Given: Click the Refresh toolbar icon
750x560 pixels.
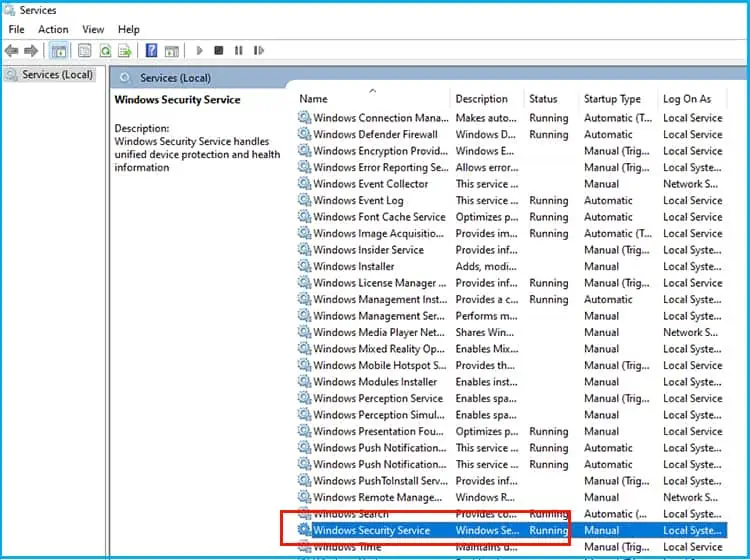Looking at the screenshot, I should pos(105,50).
